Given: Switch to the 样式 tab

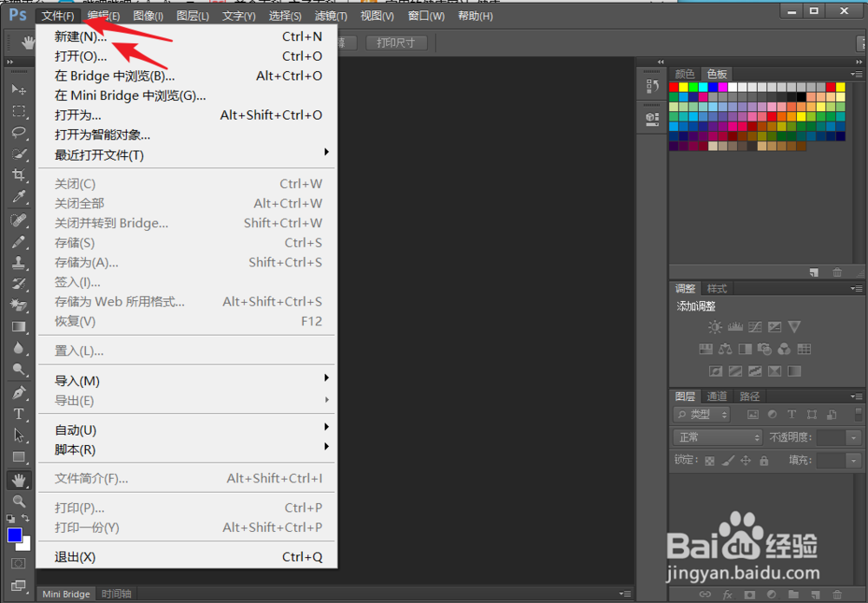Looking at the screenshot, I should click(x=717, y=289).
